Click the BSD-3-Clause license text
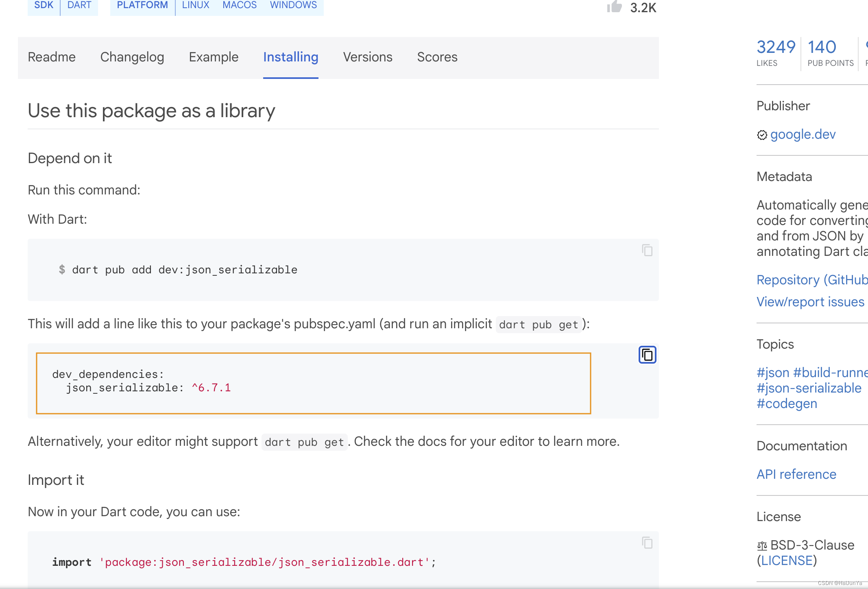Image resolution: width=868 pixels, height=589 pixels. pos(812,545)
